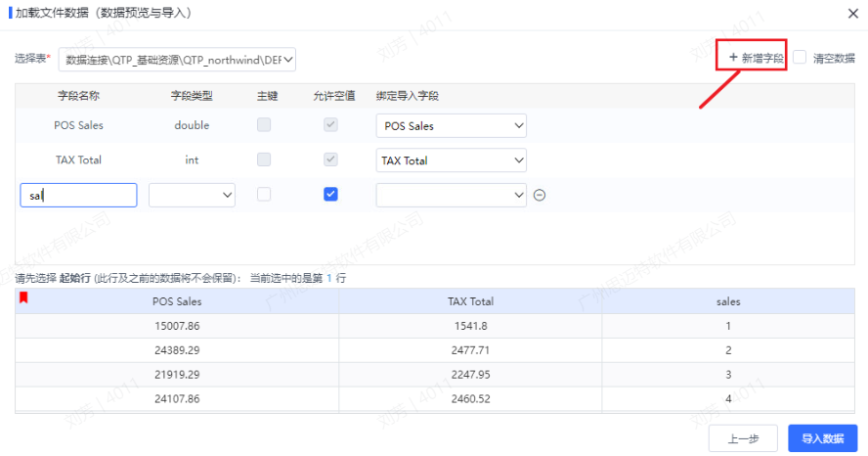Toggle primary key for POS Sales
The width and height of the screenshot is (868, 456).
264,124
